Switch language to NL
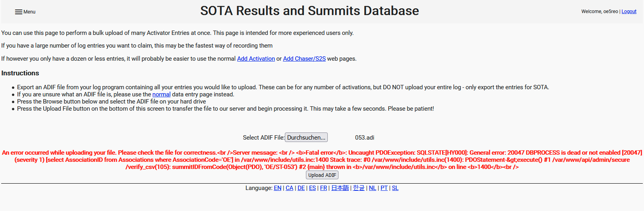Viewport: 644px width, 211px height. pos(372,188)
